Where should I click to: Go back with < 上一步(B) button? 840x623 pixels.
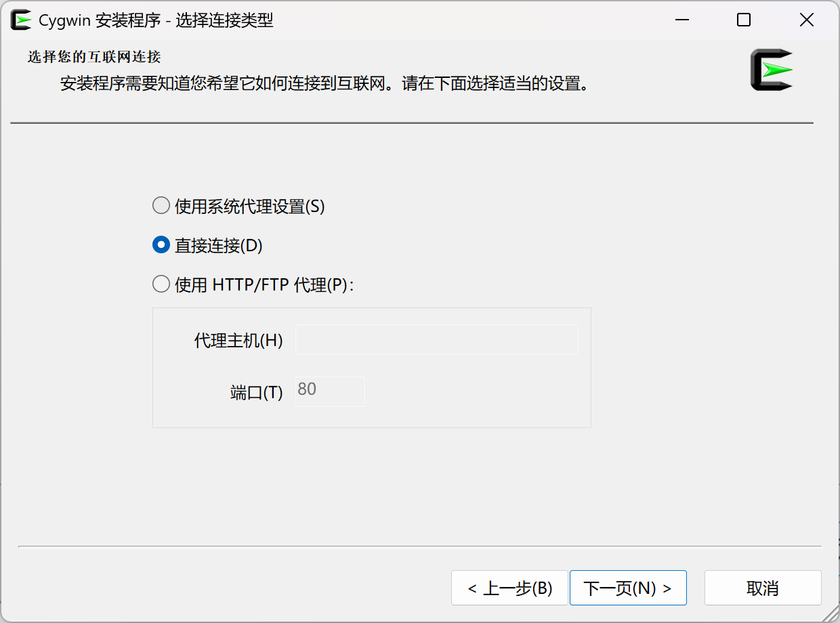pyautogui.click(x=509, y=588)
